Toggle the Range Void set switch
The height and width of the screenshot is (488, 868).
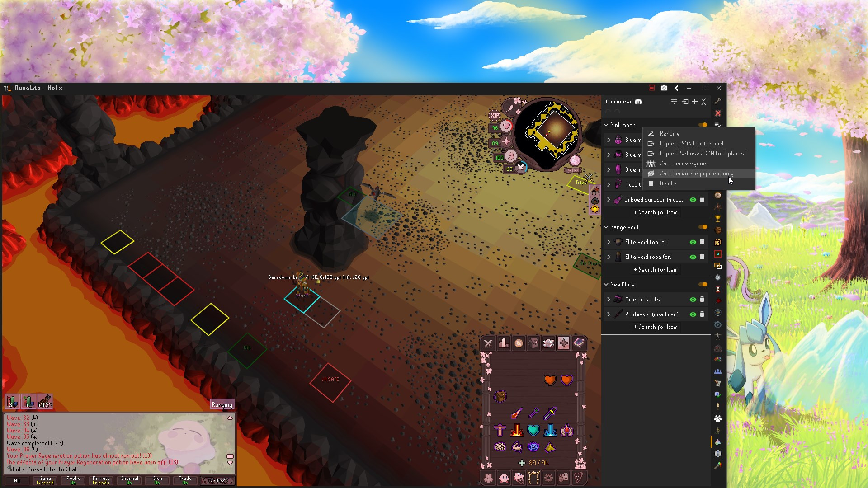pyautogui.click(x=703, y=227)
